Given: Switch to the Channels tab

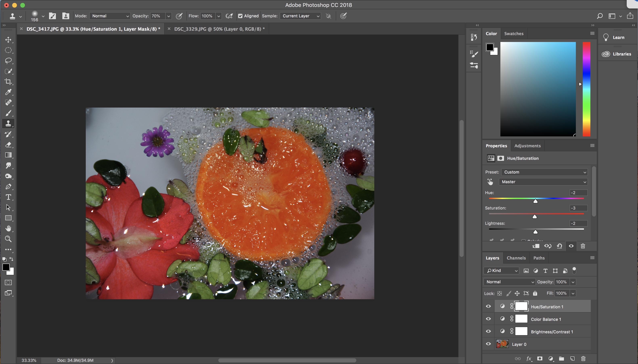Looking at the screenshot, I should pyautogui.click(x=516, y=258).
